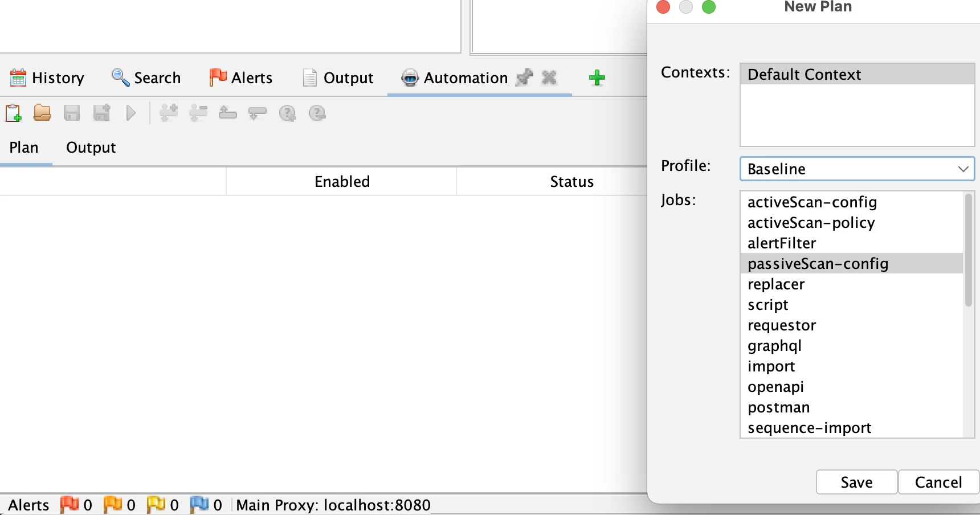Save the current automation plan

coord(71,113)
